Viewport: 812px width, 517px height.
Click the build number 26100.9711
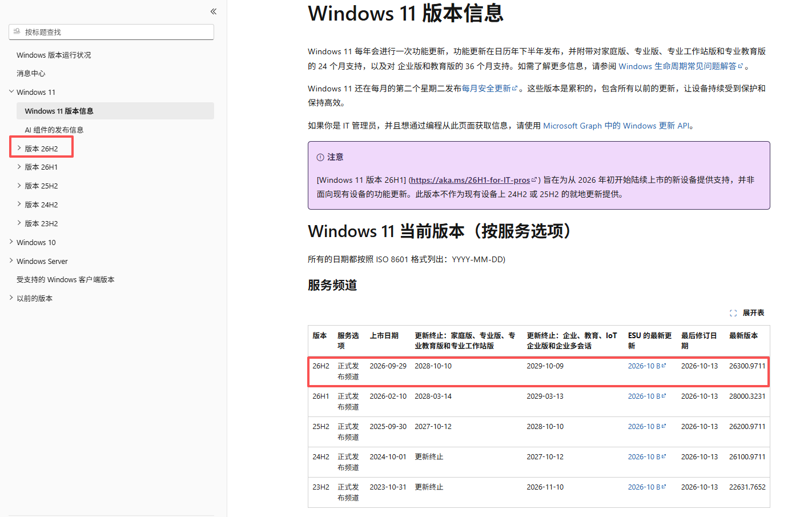pyautogui.click(x=747, y=457)
